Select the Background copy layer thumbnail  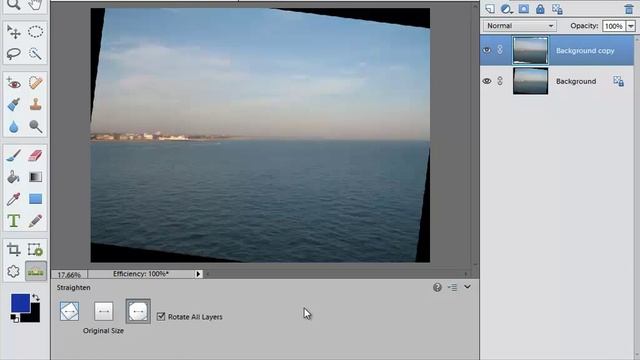pos(530,50)
